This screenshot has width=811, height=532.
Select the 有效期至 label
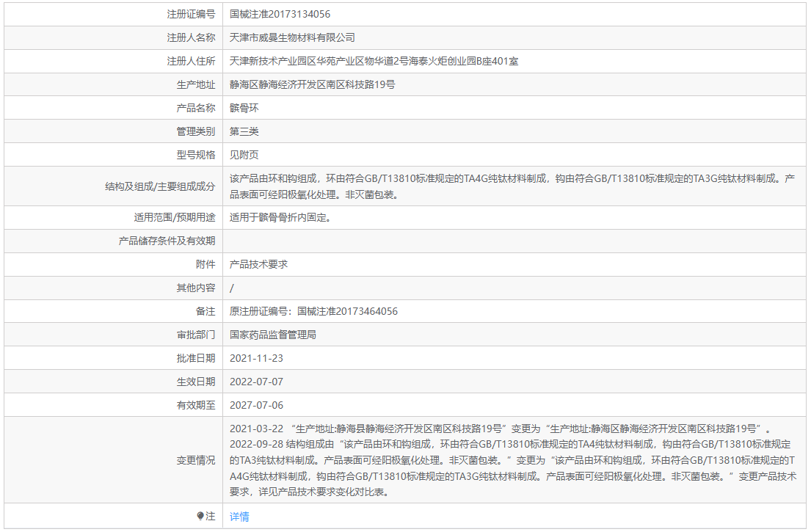[195, 405]
